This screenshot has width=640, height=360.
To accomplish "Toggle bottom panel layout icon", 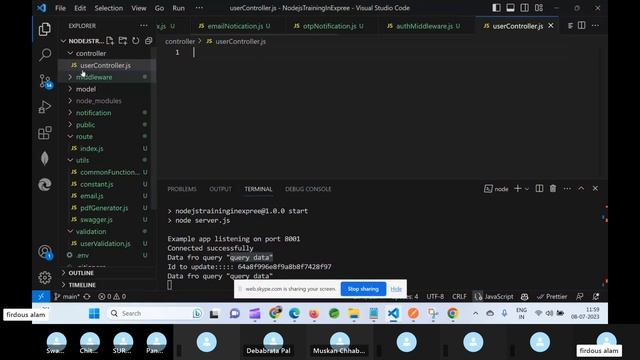I will 510,8.
